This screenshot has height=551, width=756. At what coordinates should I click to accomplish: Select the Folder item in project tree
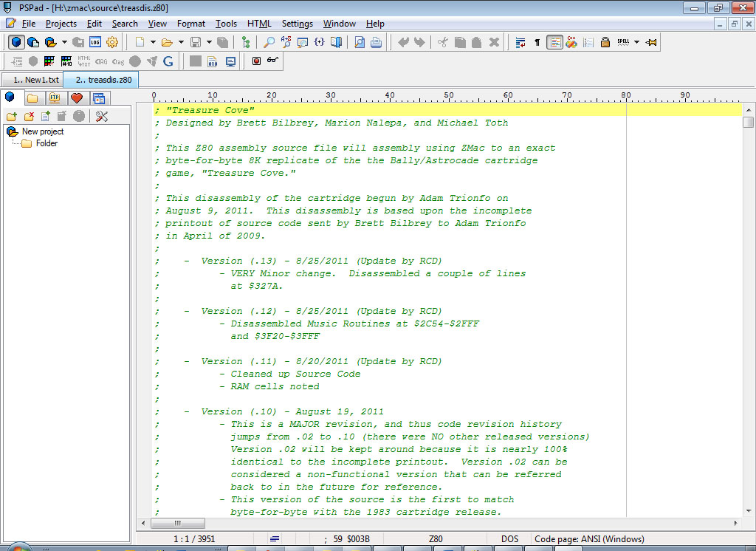click(47, 143)
